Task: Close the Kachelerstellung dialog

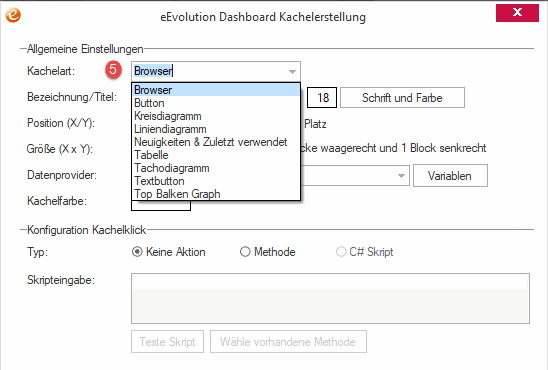Action: [517, 13]
